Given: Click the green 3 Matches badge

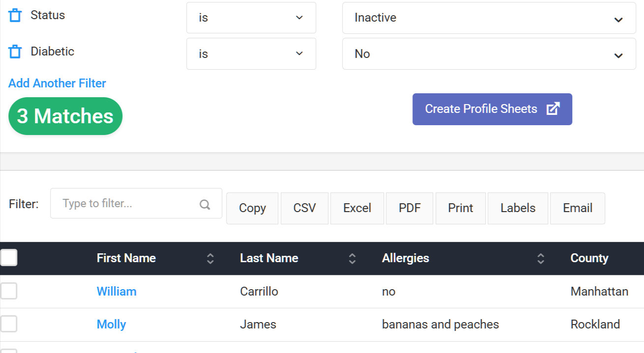Looking at the screenshot, I should (65, 116).
